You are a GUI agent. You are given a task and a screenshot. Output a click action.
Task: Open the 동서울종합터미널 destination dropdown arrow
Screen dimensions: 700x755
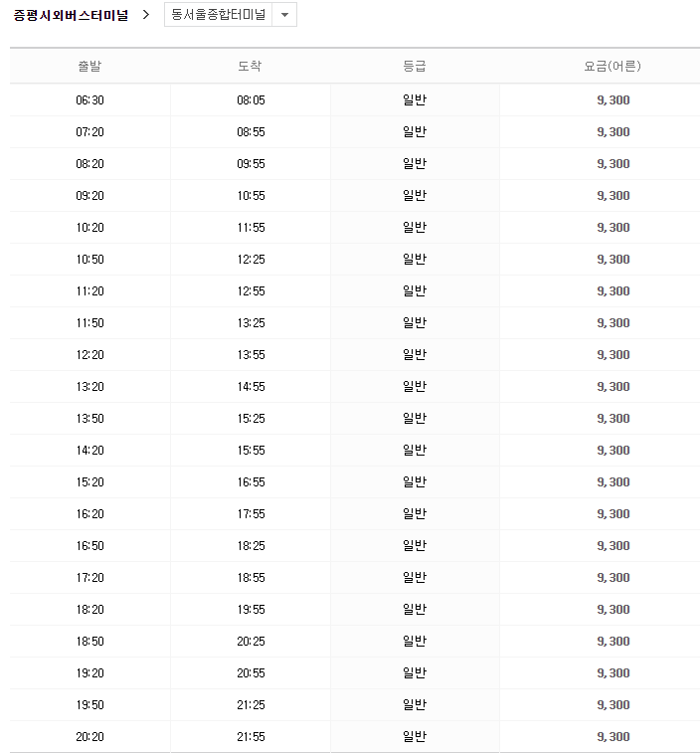tap(284, 15)
